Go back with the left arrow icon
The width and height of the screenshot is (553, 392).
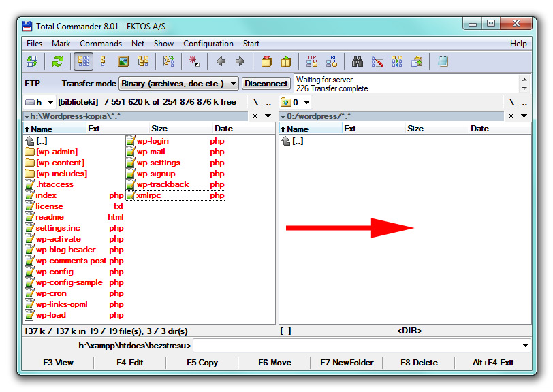(x=221, y=62)
